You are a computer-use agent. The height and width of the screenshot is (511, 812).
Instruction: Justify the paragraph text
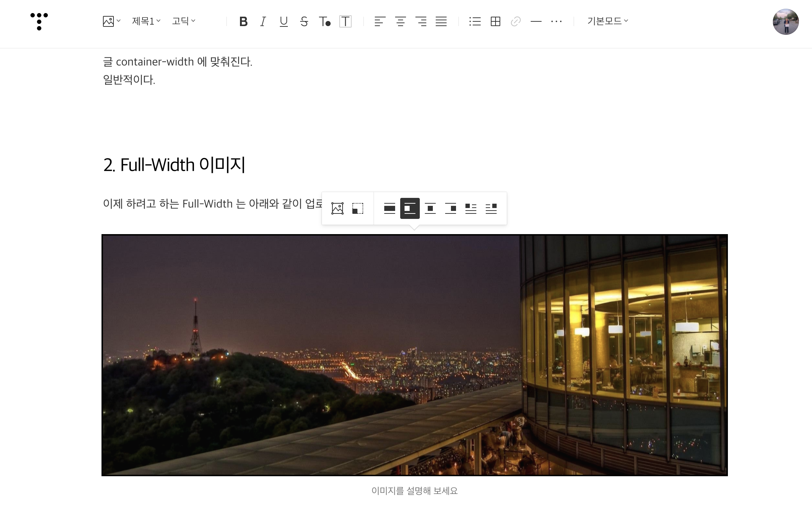click(441, 22)
